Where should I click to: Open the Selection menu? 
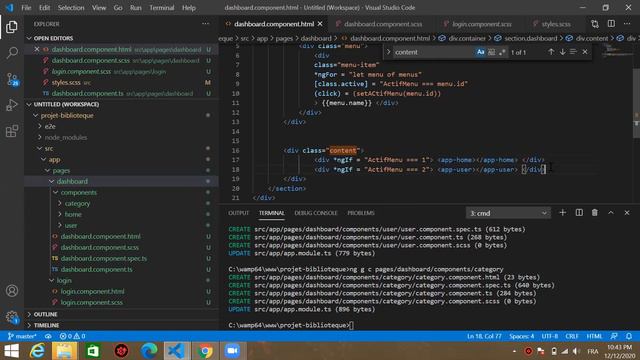[71, 8]
